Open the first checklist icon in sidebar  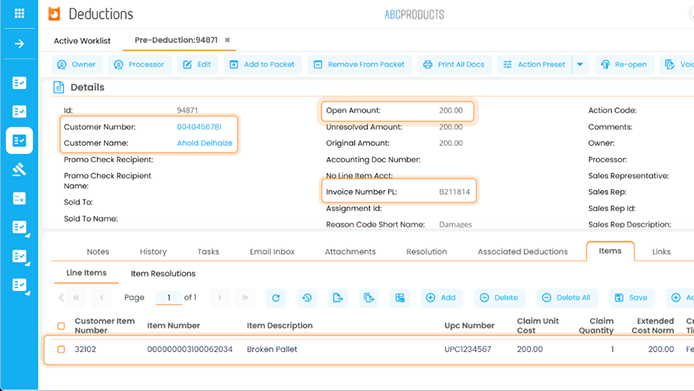tap(19, 83)
